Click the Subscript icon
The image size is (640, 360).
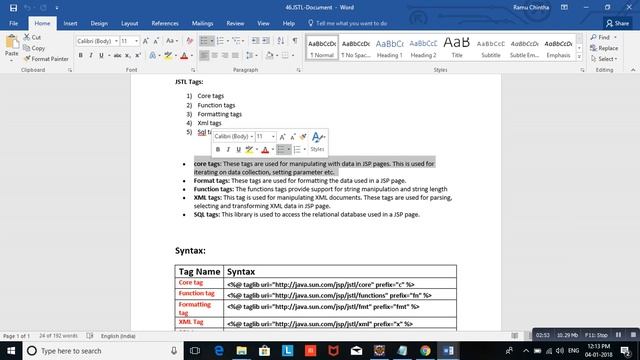128,55
